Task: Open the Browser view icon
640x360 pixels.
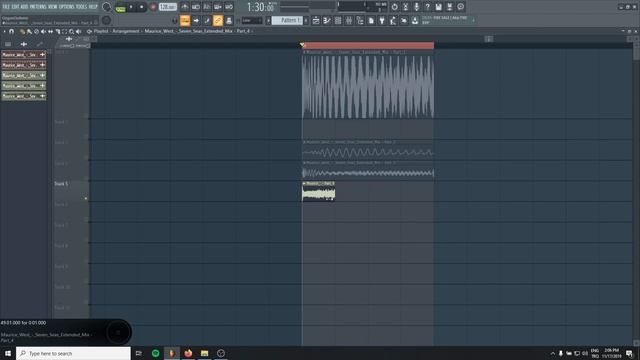Action: 360,20
